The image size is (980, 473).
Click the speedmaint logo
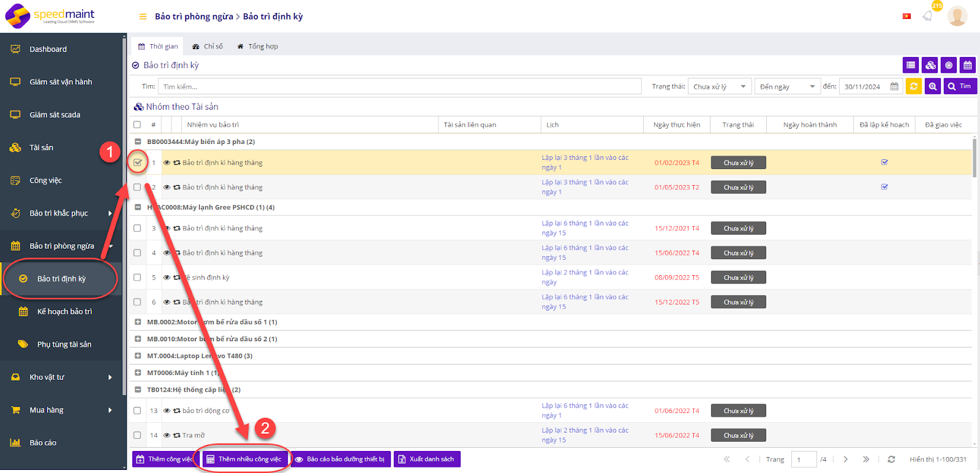coord(51,16)
